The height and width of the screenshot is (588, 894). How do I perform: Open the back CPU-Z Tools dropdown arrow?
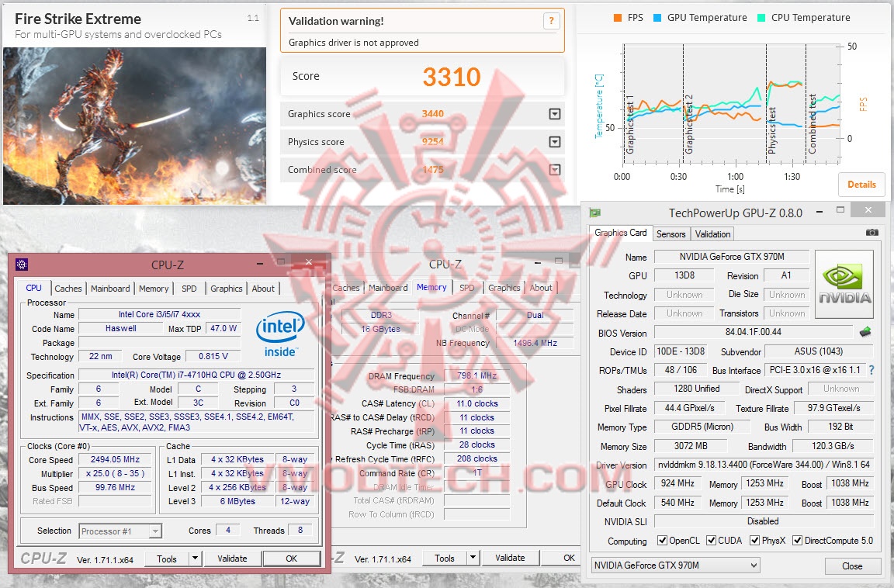(473, 558)
